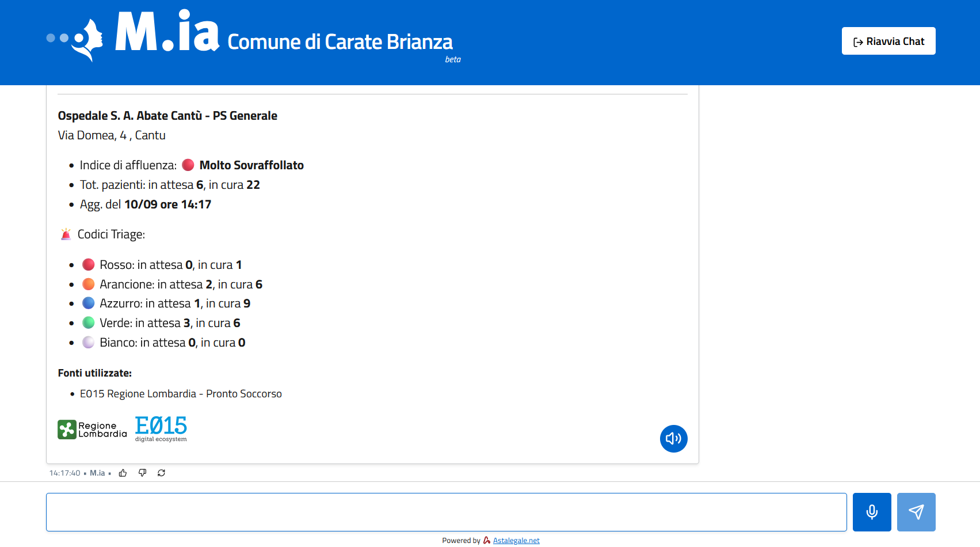Open the Astalegale.net link

pyautogui.click(x=516, y=540)
